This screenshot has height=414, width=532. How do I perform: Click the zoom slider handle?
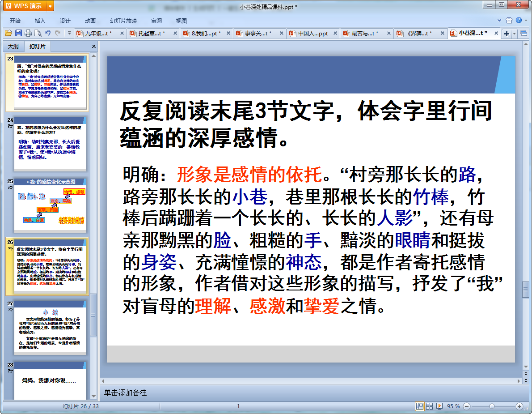click(x=492, y=406)
